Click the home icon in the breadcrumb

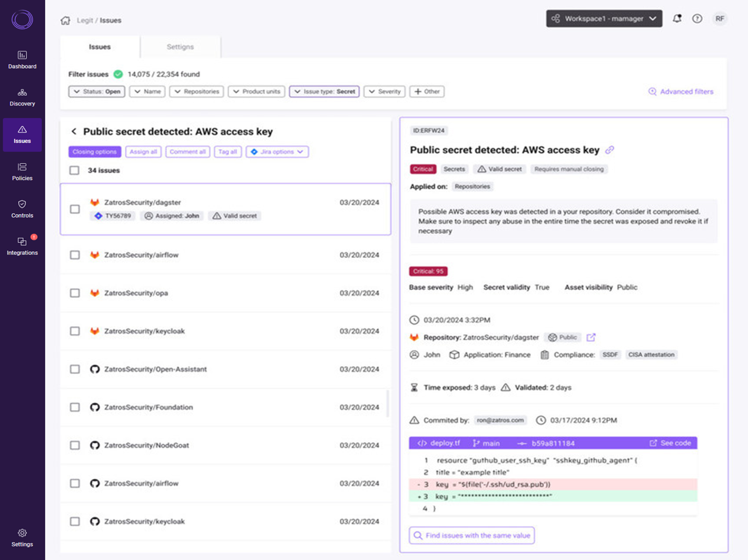tap(65, 19)
